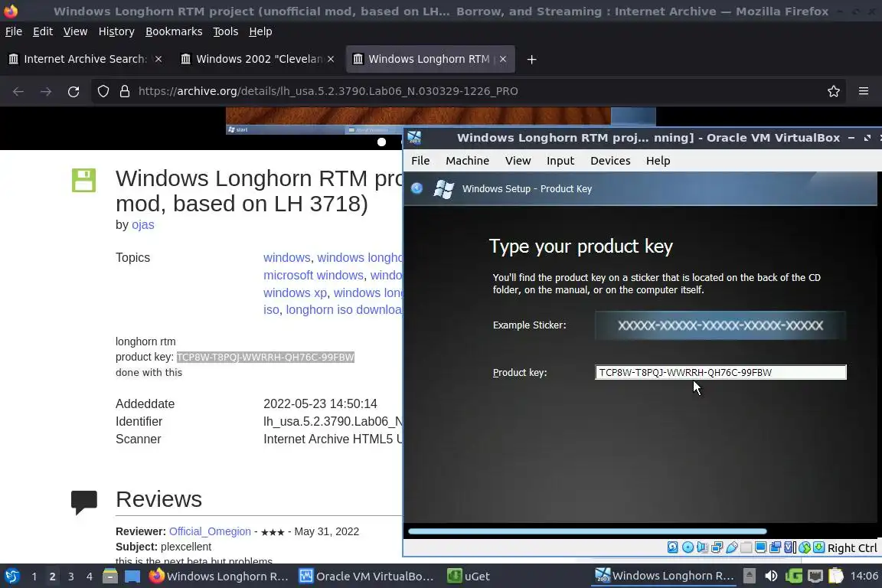Click the uGet tray icon
The height and width of the screenshot is (588, 882).
pos(794,576)
